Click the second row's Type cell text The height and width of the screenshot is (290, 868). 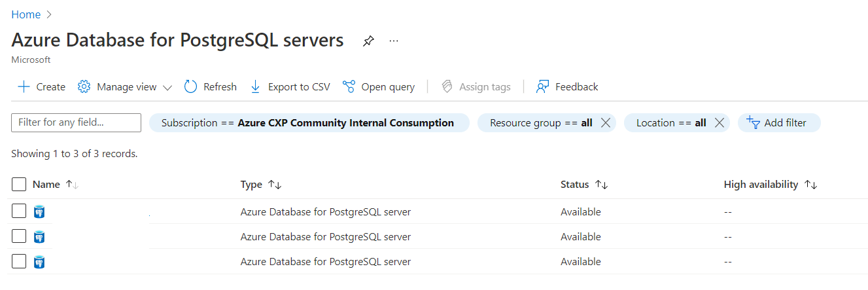[x=326, y=236]
